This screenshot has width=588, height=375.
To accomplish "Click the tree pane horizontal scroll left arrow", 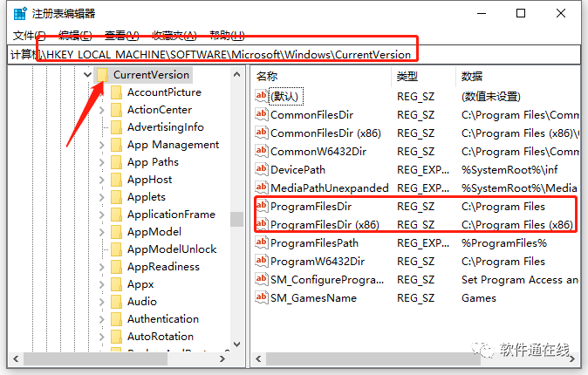I will 16,358.
